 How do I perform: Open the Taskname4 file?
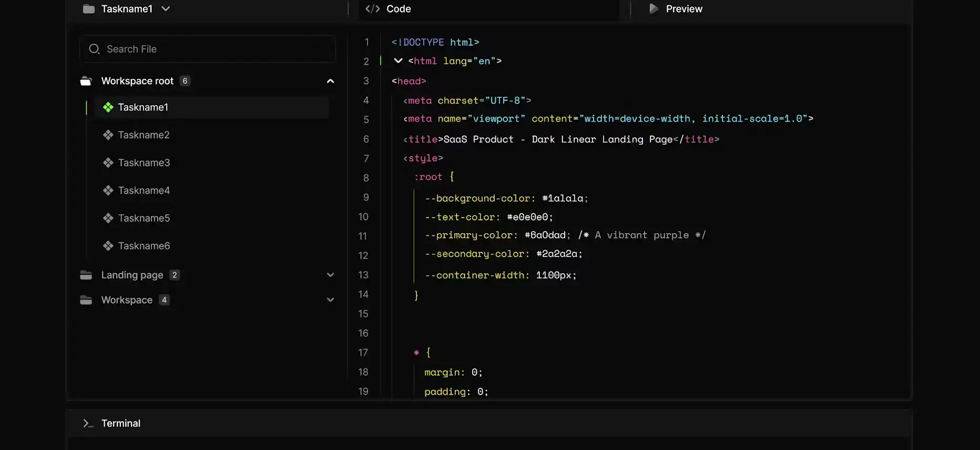coord(144,191)
